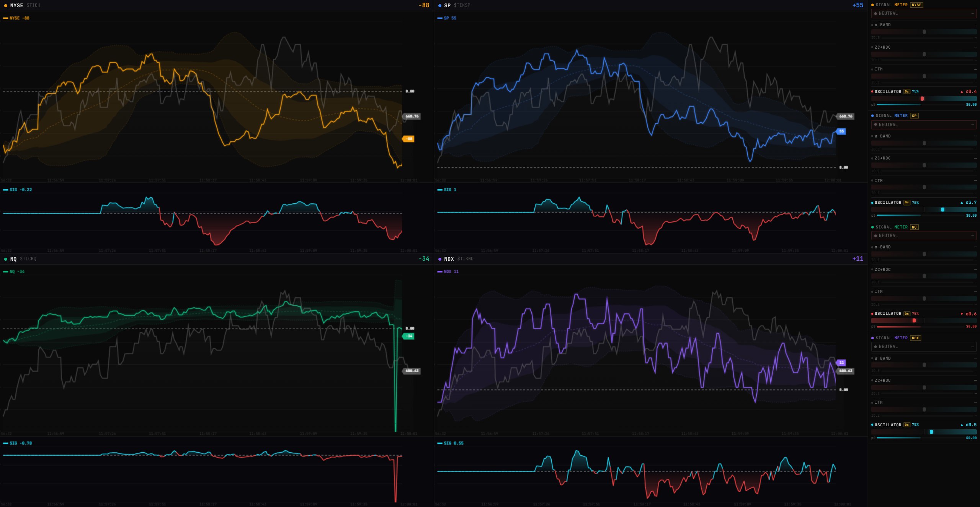Screen dimensions: 980x507
Task: Click the 75% label on NDX Oscillator
Action: tap(915, 425)
